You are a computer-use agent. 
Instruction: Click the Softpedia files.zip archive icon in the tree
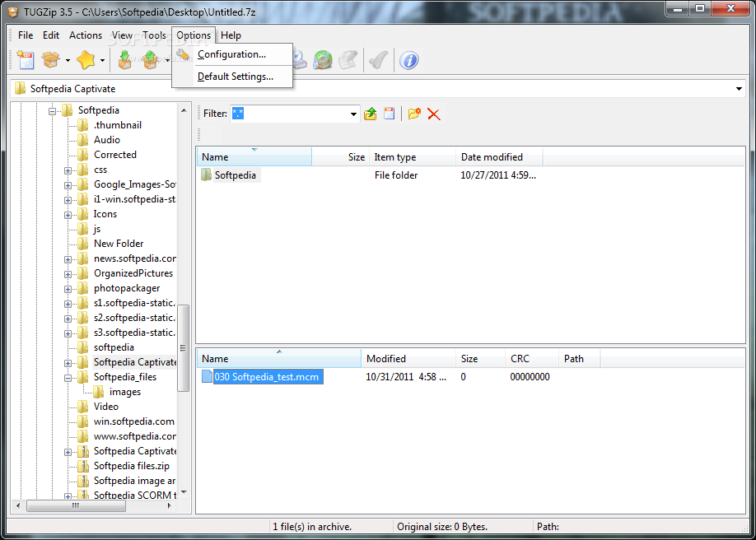click(84, 466)
